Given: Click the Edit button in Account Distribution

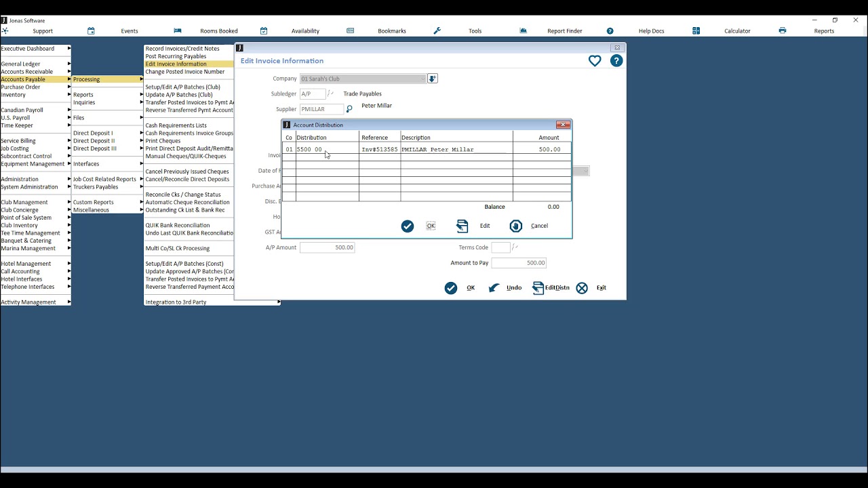Looking at the screenshot, I should point(485,226).
